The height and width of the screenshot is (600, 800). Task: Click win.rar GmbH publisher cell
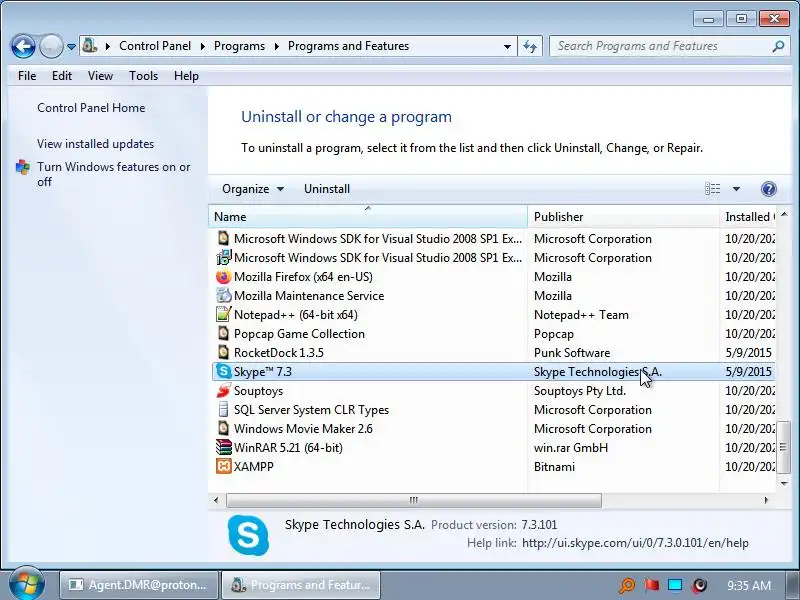tap(571, 447)
